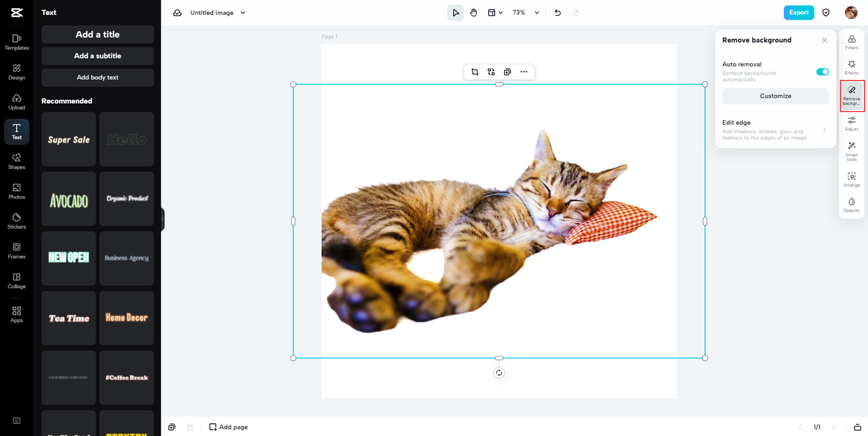Open the Opacity control
Image resolution: width=868 pixels, height=436 pixels.
pyautogui.click(x=852, y=205)
